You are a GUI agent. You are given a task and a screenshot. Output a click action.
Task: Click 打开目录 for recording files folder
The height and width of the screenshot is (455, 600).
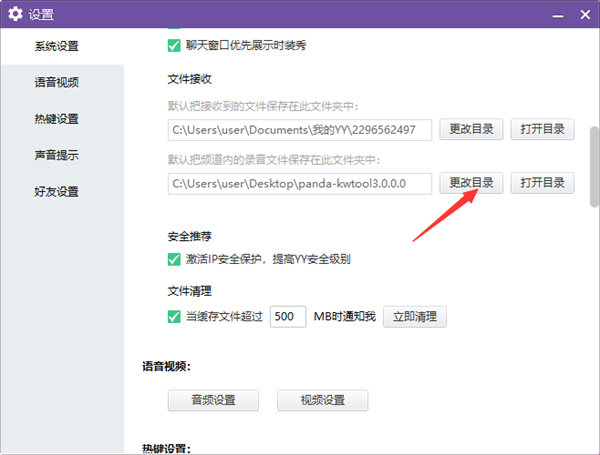click(x=542, y=182)
